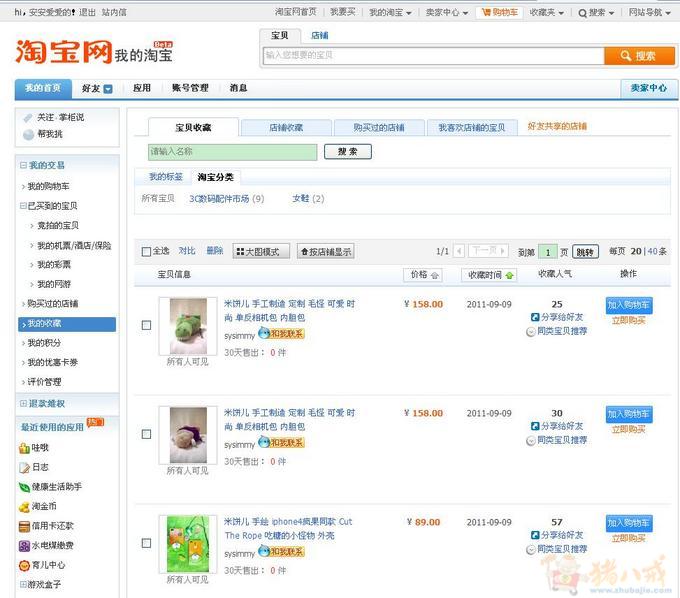Open the 哇哦 app icon
The height and width of the screenshot is (598, 680).
coord(24,448)
